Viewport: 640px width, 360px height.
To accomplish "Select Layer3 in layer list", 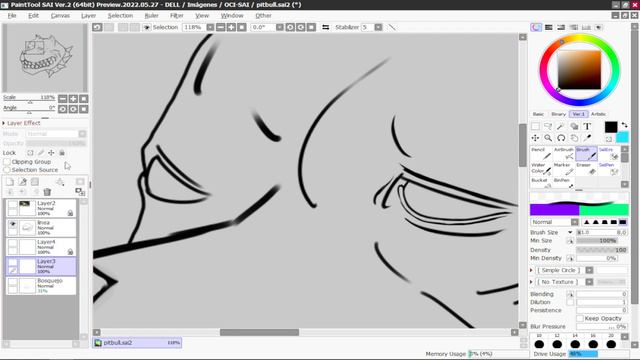I will [41, 266].
